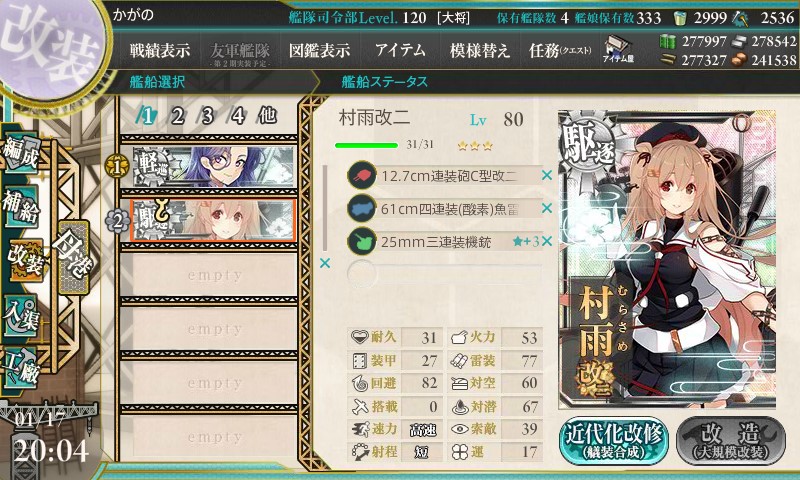Click the 母港 home port button

73,257
